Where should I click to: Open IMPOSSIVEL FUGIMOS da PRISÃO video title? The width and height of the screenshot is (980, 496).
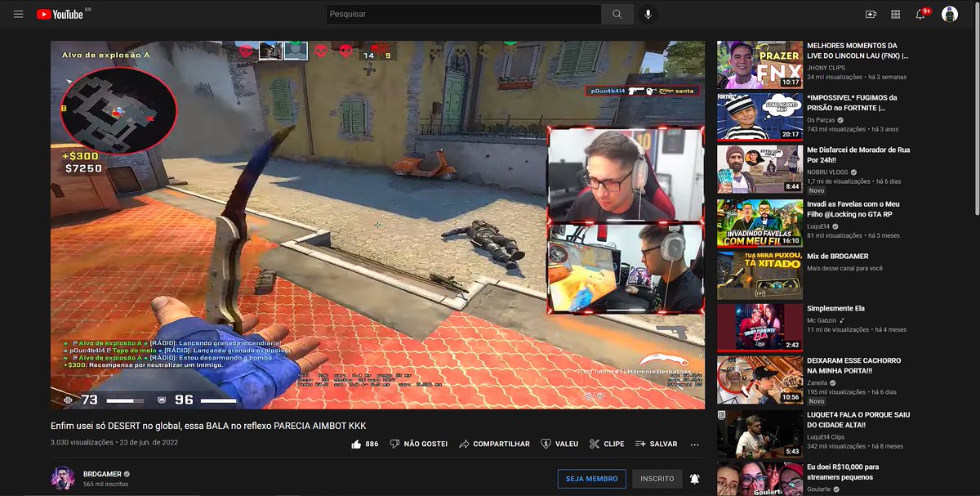click(x=853, y=103)
